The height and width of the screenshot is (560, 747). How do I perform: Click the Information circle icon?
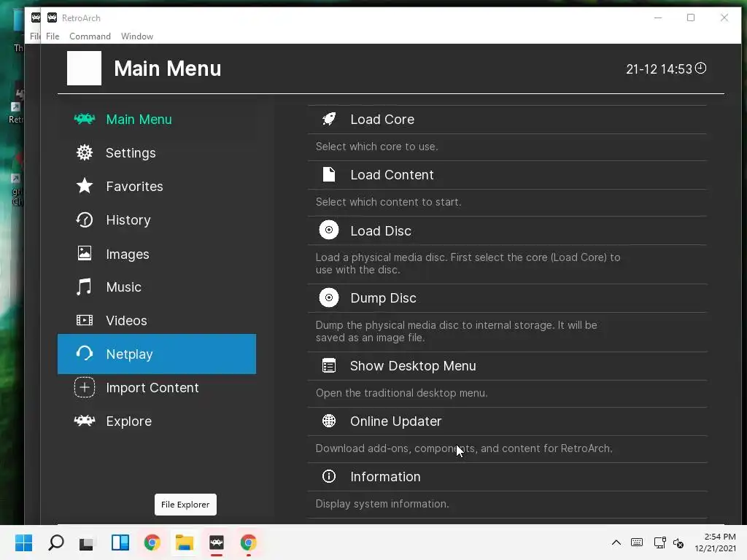329,476
